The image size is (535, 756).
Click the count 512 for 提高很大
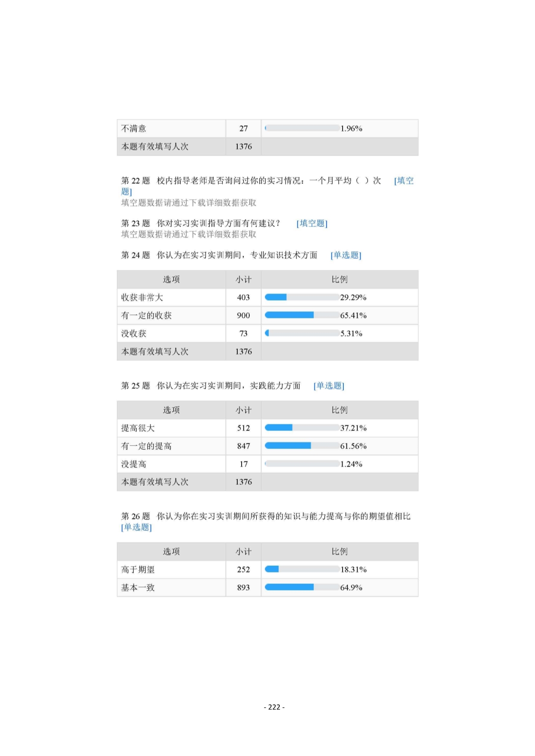coord(243,428)
